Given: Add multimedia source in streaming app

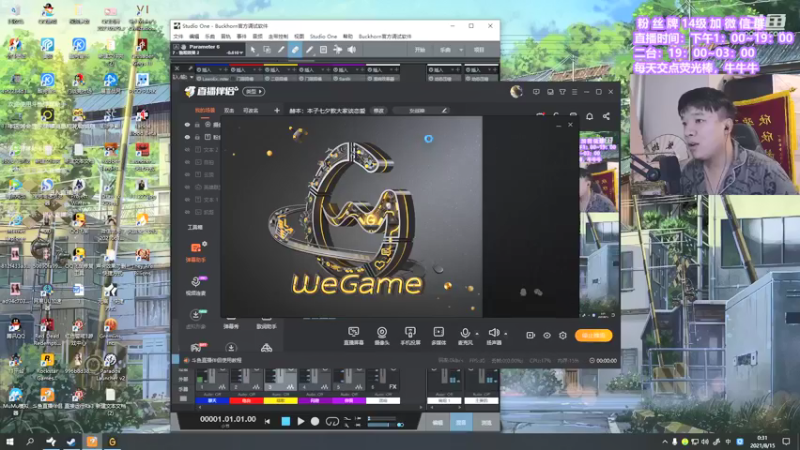Looking at the screenshot, I should tap(438, 336).
